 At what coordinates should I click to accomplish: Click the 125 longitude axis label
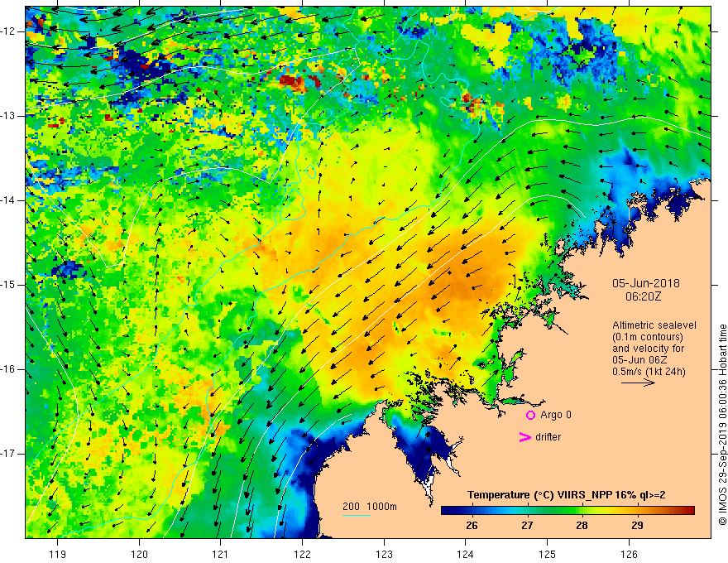(547, 554)
